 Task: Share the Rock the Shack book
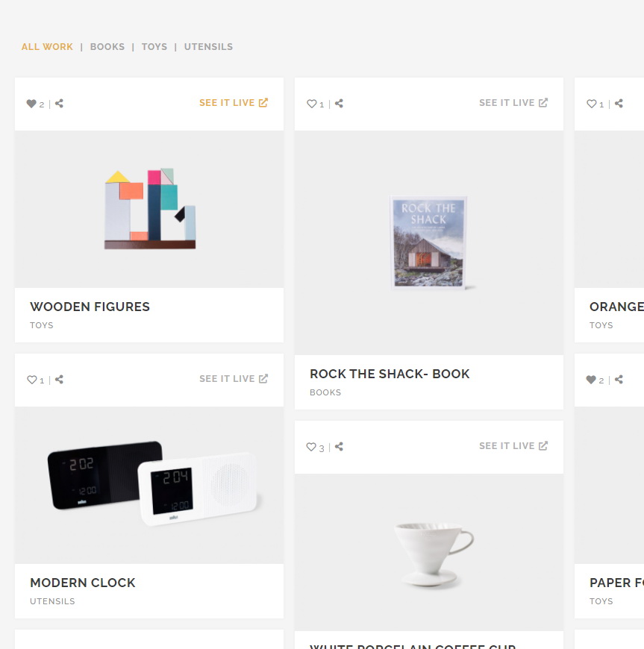(340, 104)
